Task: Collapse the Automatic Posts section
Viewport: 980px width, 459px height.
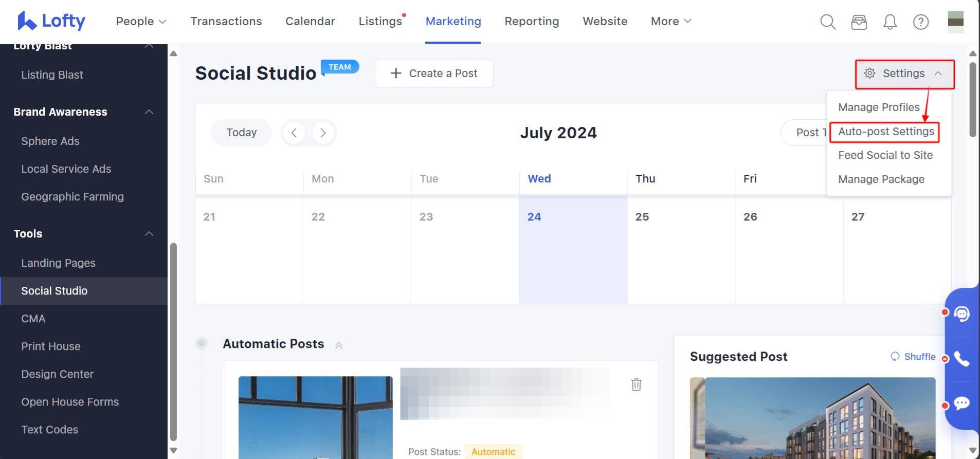Action: (339, 345)
